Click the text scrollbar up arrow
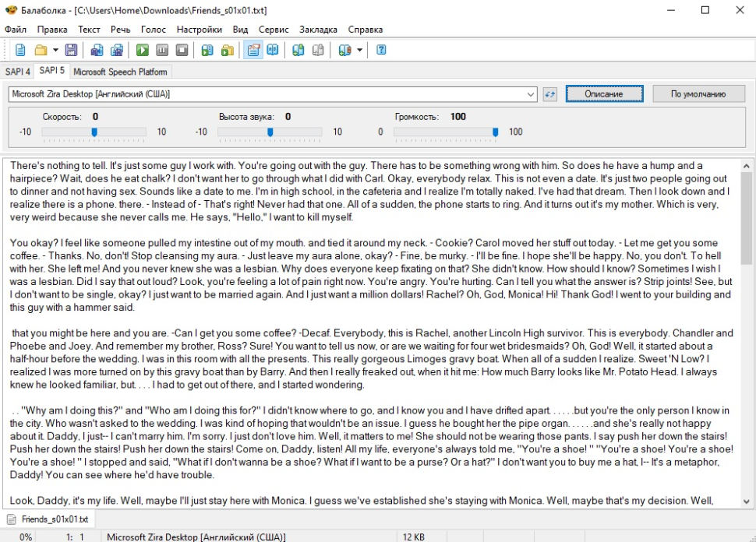 click(747, 166)
